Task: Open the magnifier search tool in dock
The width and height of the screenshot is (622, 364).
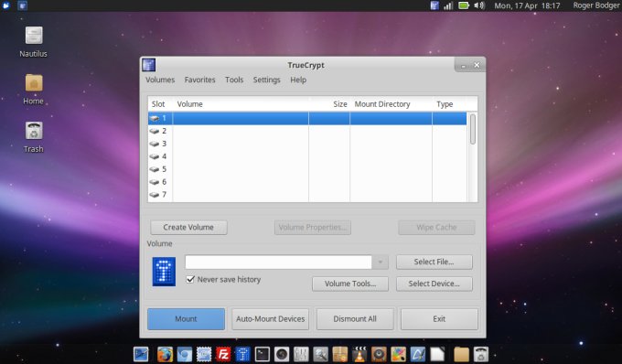Action: point(320,354)
